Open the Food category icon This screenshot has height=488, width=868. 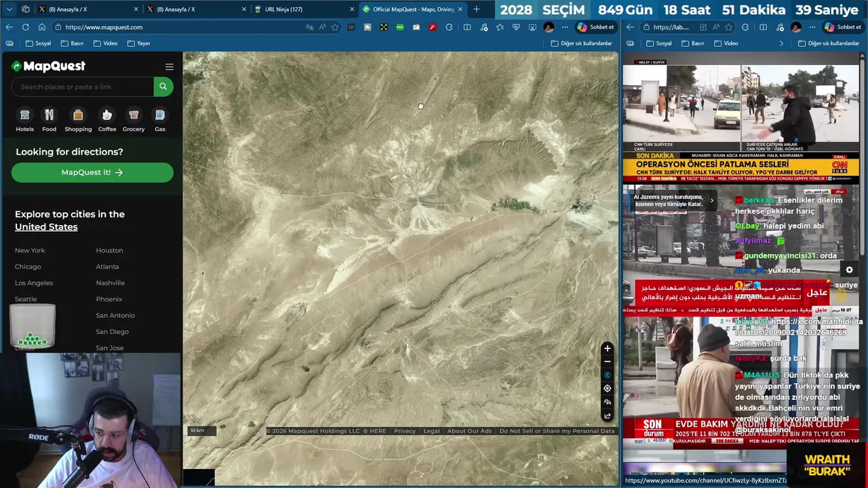tap(49, 115)
